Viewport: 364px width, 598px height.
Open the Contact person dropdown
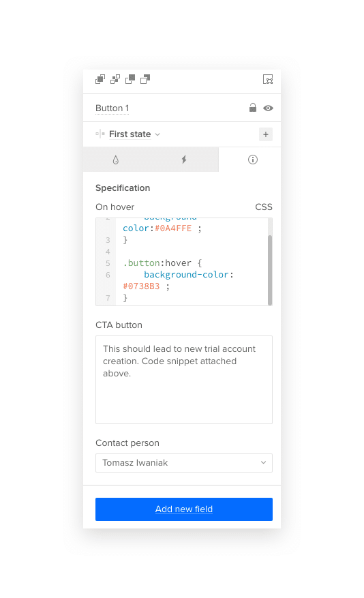[x=184, y=463]
